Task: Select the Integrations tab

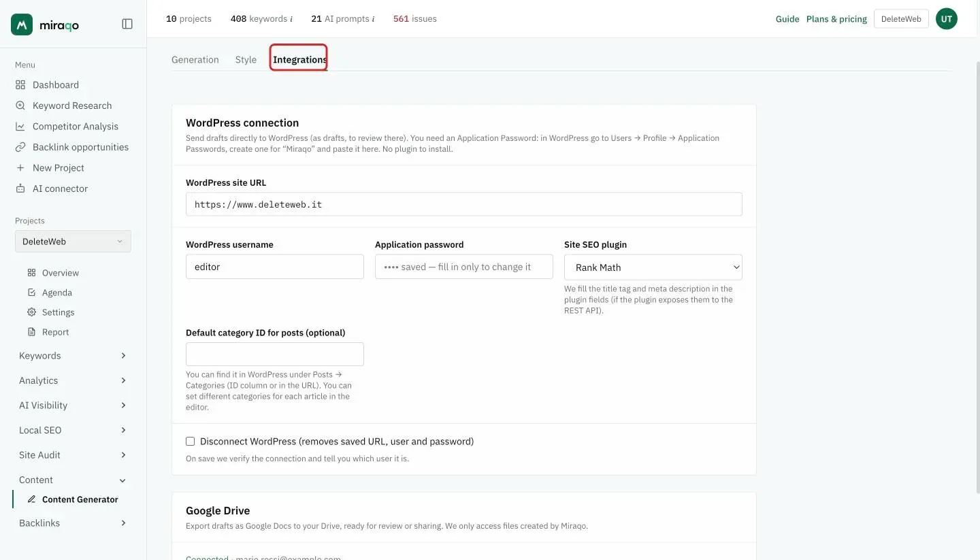Action: pos(299,60)
